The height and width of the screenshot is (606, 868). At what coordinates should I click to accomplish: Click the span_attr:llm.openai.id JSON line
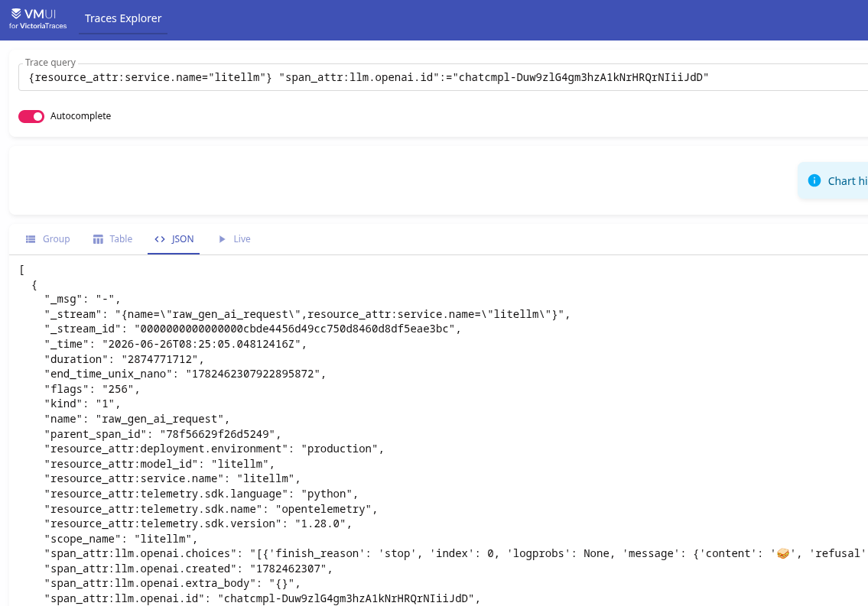point(262,599)
